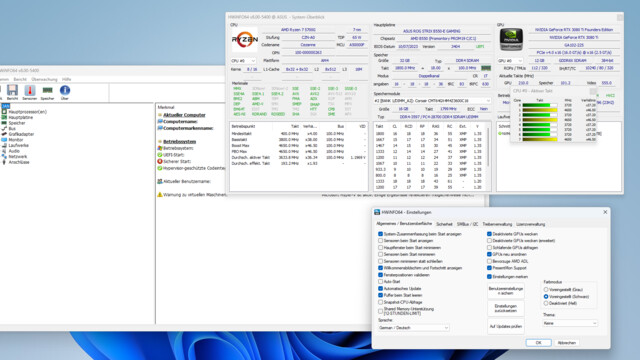The image size is (640, 360).
Task: Click the Betriebssystem Windows flag icon
Action: (x=160, y=148)
